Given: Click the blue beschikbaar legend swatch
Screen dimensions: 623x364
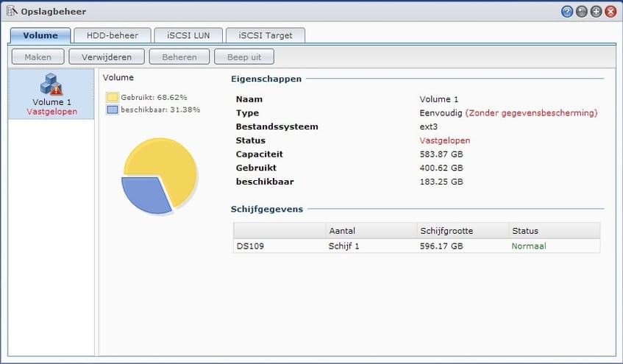Looking at the screenshot, I should click(x=112, y=110).
